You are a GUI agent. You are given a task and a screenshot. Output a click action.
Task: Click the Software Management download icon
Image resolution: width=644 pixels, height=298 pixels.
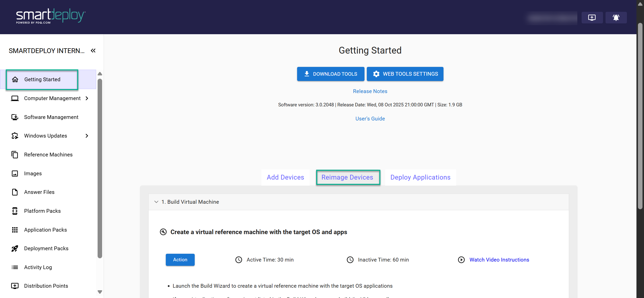15,117
